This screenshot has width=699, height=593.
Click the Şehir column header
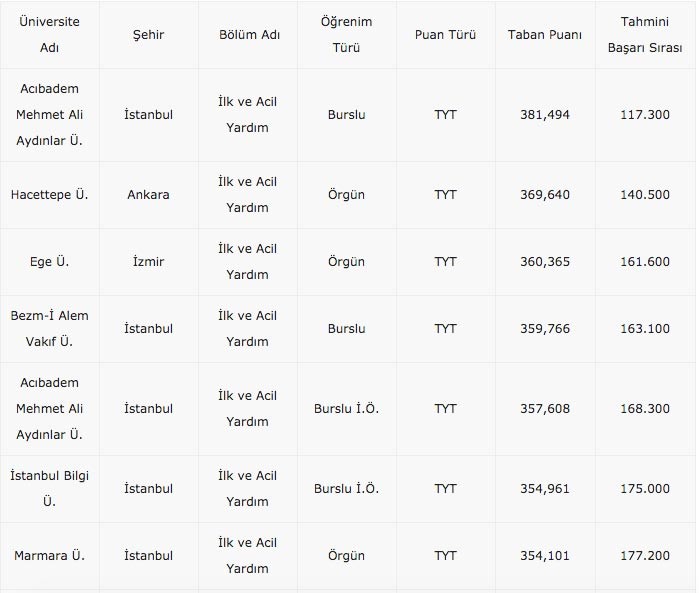148,35
